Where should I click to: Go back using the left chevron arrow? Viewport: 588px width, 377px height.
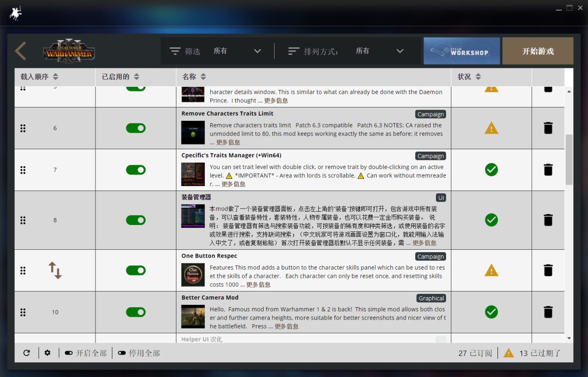pyautogui.click(x=21, y=51)
